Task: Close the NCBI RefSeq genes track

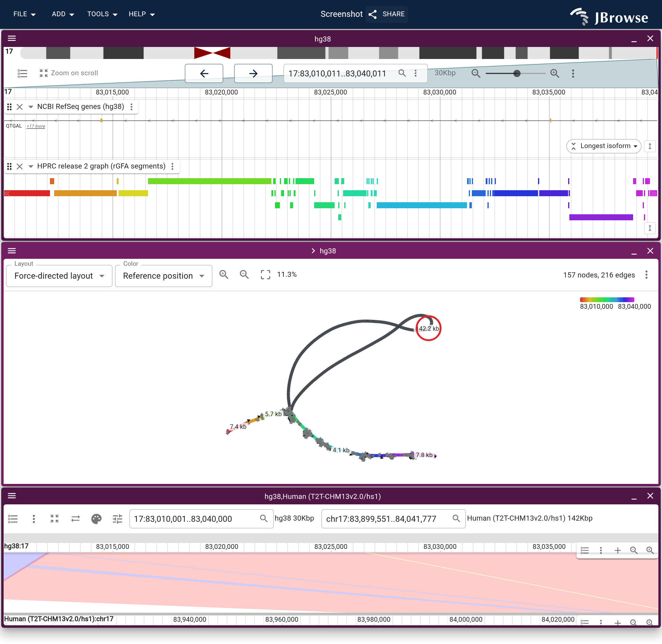Action: [x=20, y=107]
